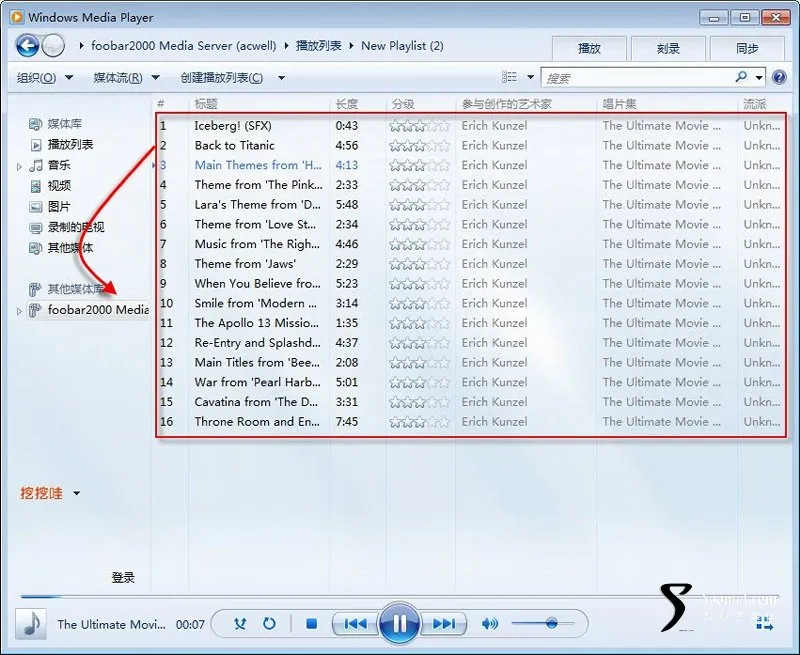Switch to Now Playing mode icon
Image resolution: width=800 pixels, height=655 pixels.
[764, 623]
